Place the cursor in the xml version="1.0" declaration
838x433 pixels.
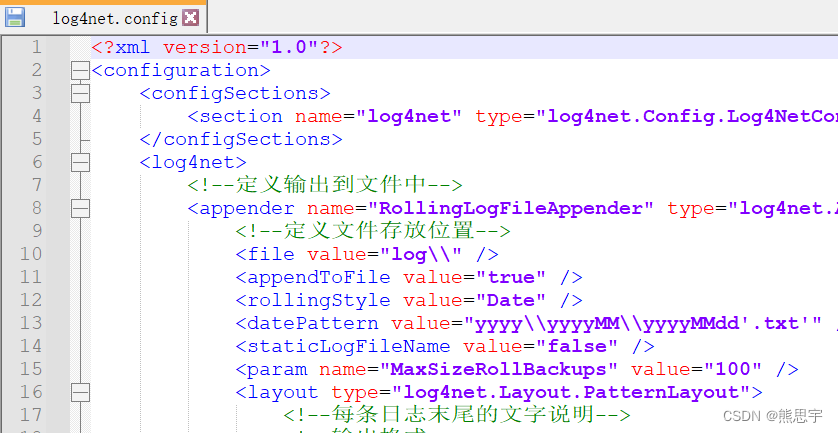pos(216,47)
